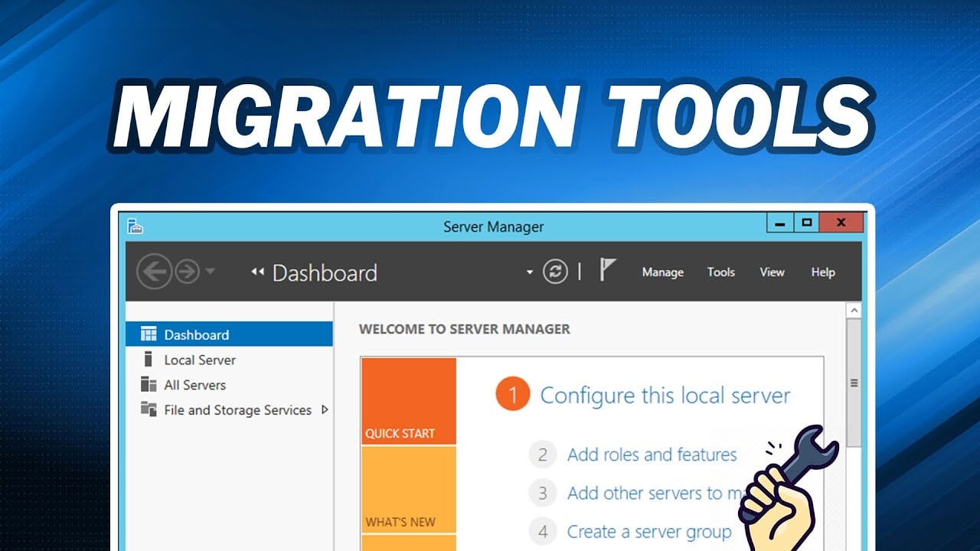Open navigation history dropdown arrow
The height and width of the screenshot is (551, 980).
(x=211, y=272)
